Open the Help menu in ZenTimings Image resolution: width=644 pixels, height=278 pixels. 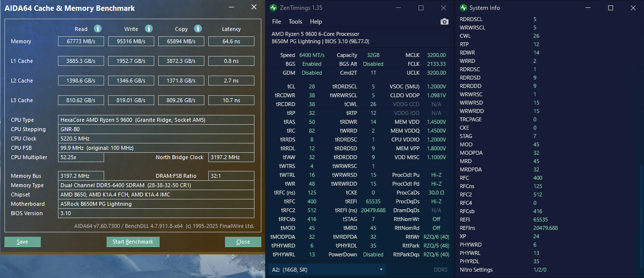coord(316,22)
